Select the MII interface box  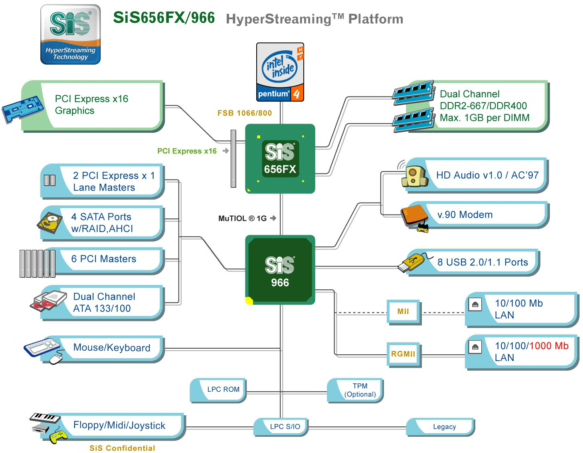pyautogui.click(x=404, y=312)
